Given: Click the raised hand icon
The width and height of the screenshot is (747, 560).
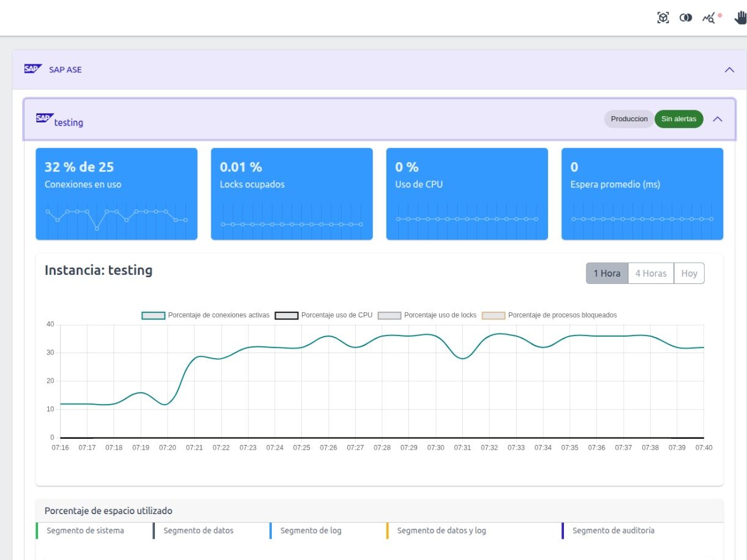Looking at the screenshot, I should click(x=740, y=18).
